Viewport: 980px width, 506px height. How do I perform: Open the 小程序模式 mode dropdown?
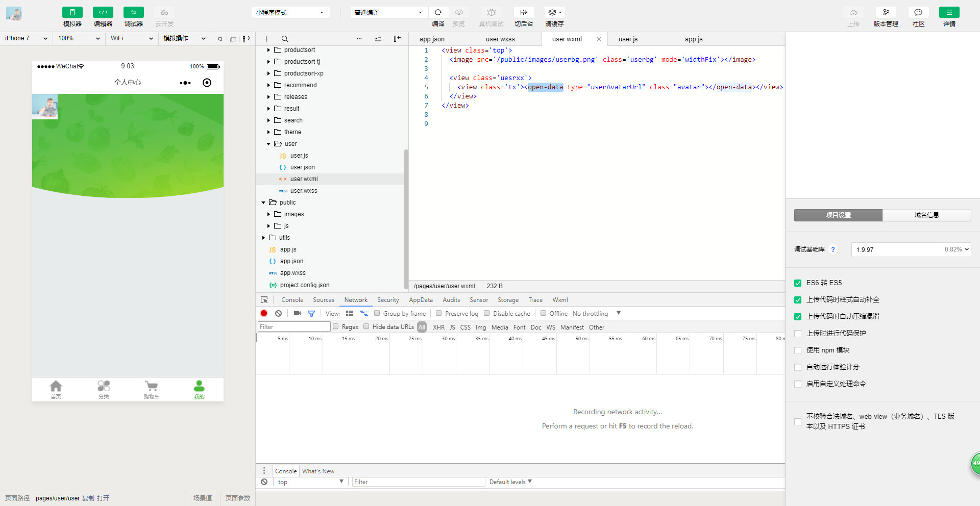[x=290, y=12]
